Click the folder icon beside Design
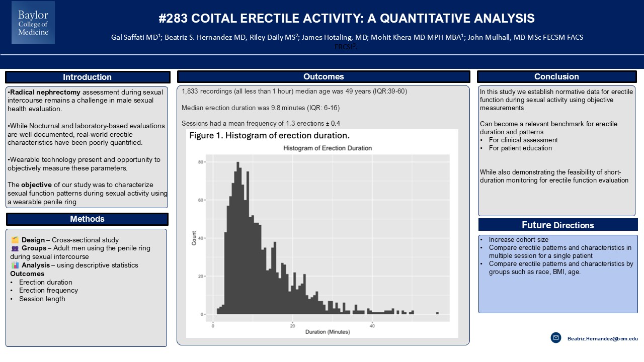This screenshot has height=362, width=644. coord(15,240)
